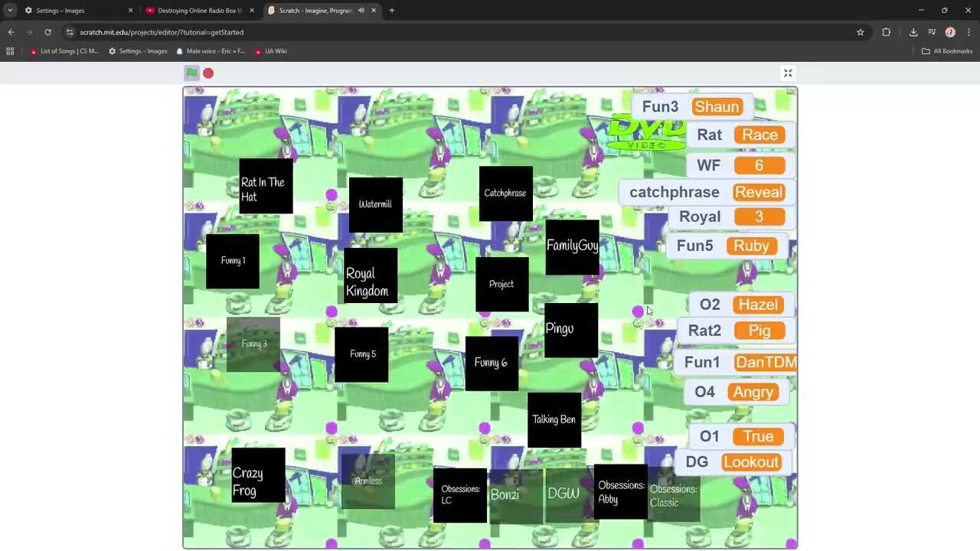Image resolution: width=980 pixels, height=551 pixels.
Task: Click the Obsessions: Classic tile
Action: [674, 495]
